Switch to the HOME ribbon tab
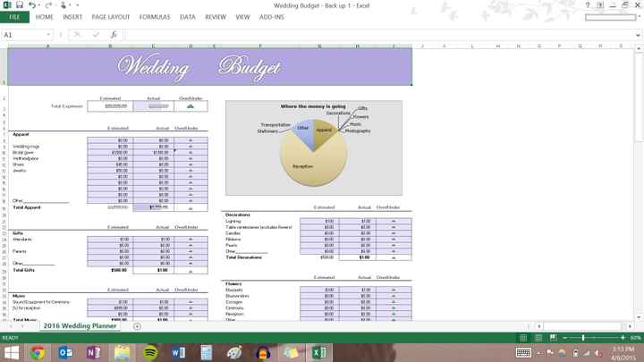644x362 pixels. pyautogui.click(x=45, y=17)
